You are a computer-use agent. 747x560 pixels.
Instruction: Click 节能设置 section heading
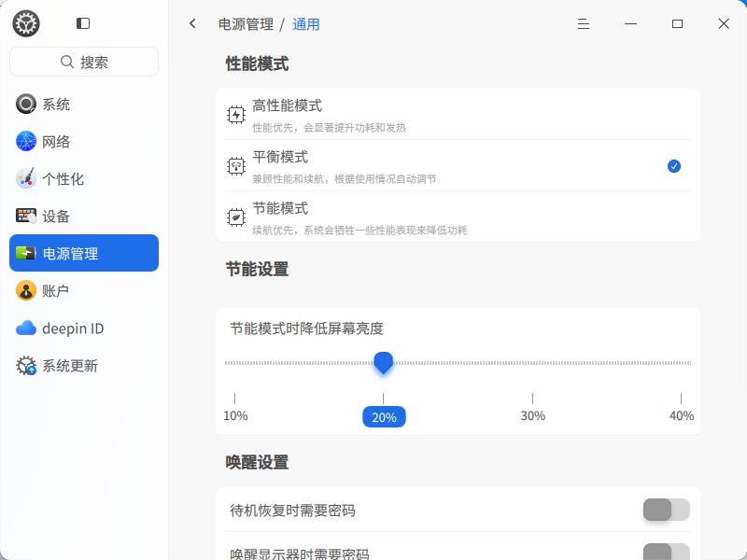[258, 269]
